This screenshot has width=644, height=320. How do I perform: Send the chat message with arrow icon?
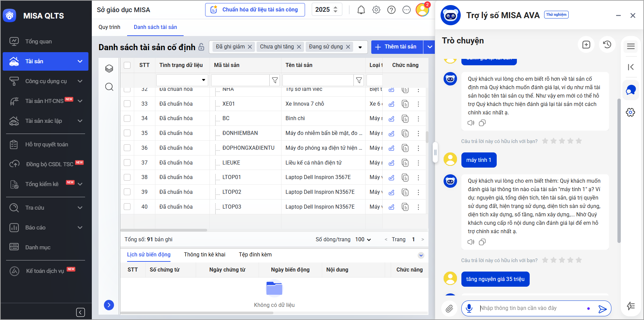pyautogui.click(x=602, y=309)
